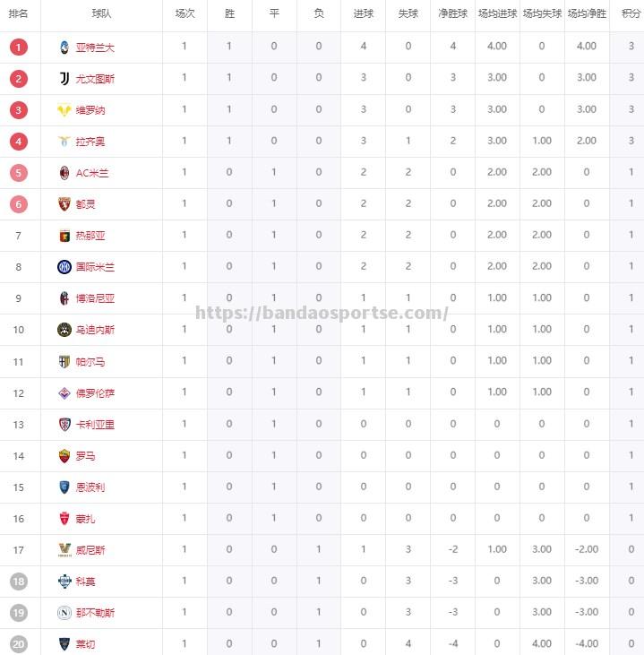
Task: Click the Udinese logo in row 10
Action: click(64, 330)
